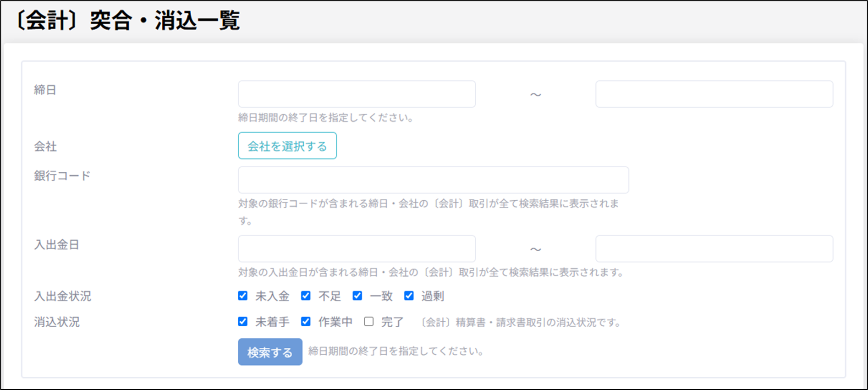Click the 締日 end date field
This screenshot has height=390, width=868.
(x=714, y=94)
